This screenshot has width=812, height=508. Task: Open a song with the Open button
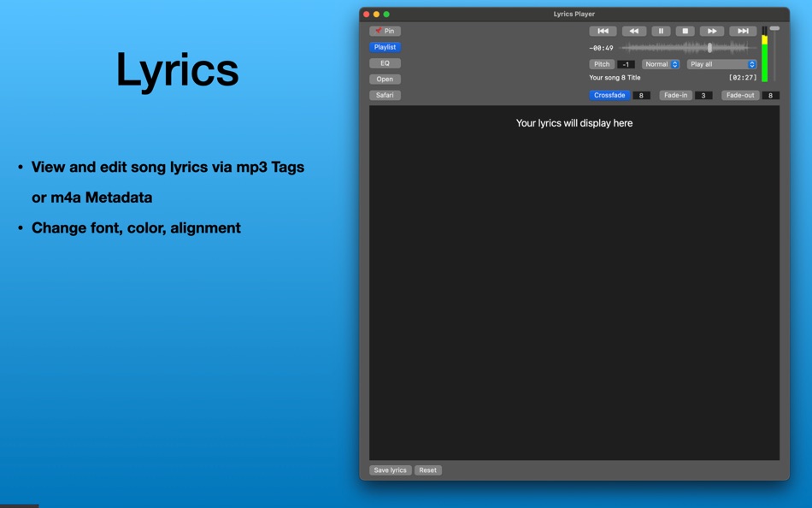tap(385, 79)
